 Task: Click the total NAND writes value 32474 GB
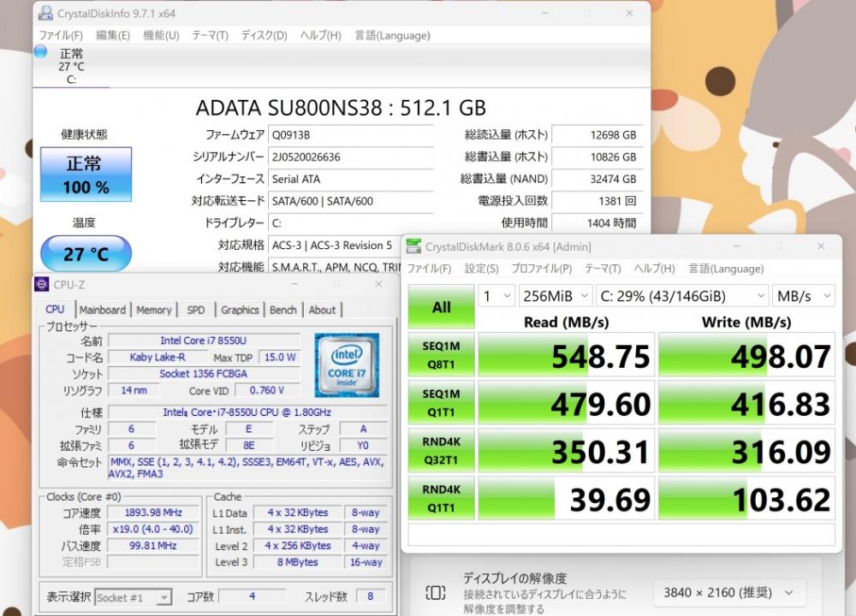click(x=597, y=179)
